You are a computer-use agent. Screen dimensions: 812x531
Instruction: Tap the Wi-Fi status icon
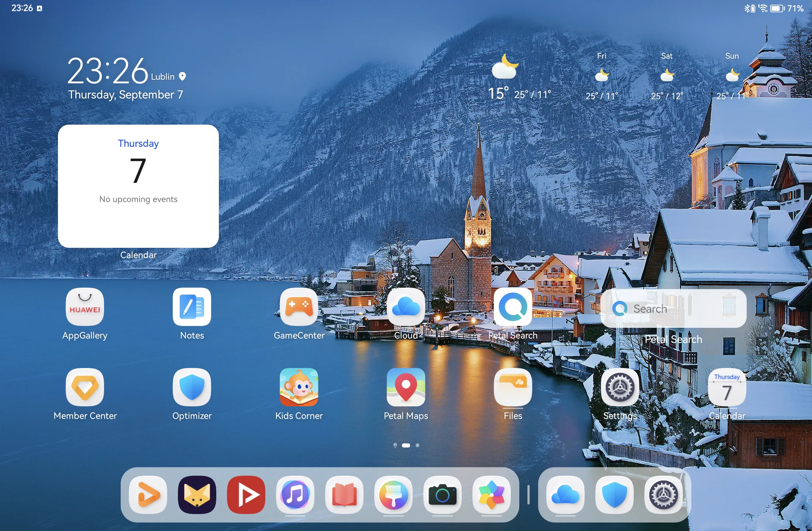[x=763, y=8]
